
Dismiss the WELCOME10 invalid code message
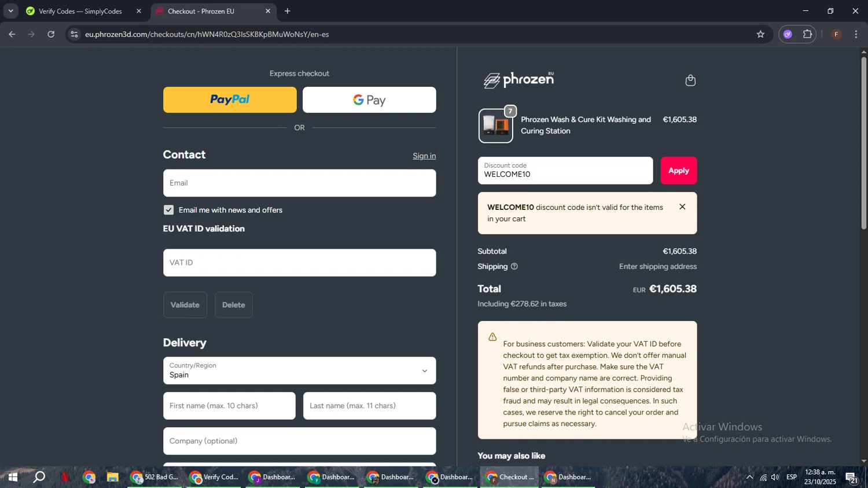(x=682, y=207)
